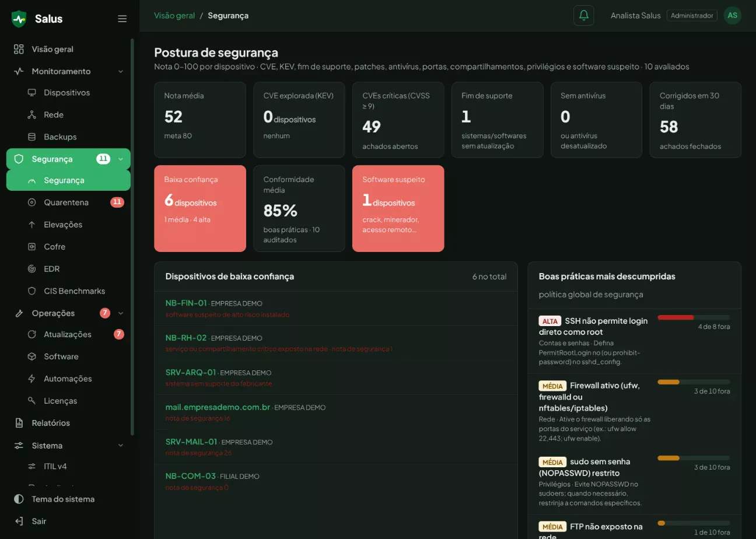This screenshot has width=756, height=539.
Task: Click the Rede network icon
Action: pyautogui.click(x=32, y=115)
